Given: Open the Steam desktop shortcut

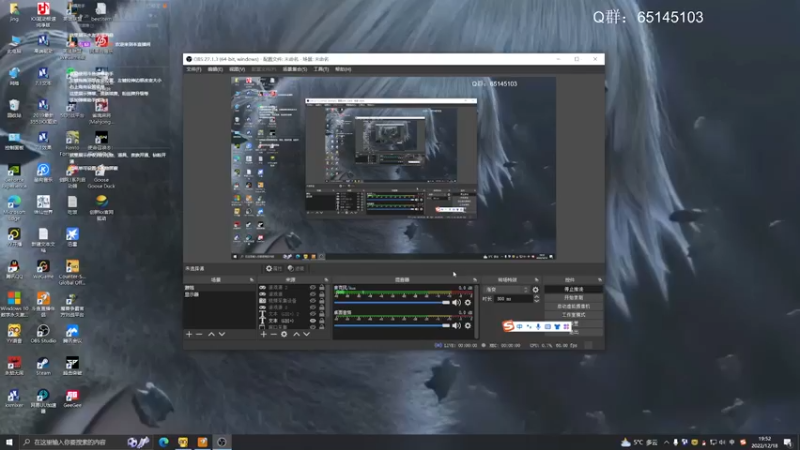Looking at the screenshot, I should click(x=43, y=366).
